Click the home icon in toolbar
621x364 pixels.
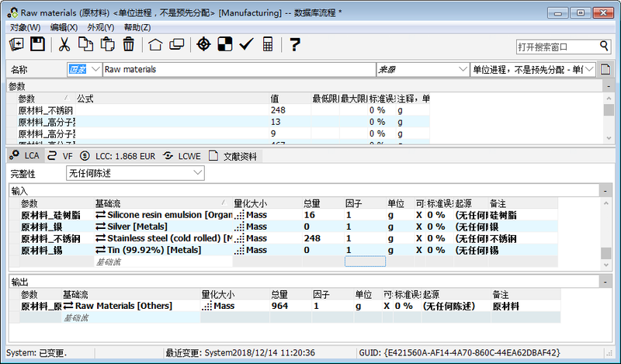pos(155,44)
